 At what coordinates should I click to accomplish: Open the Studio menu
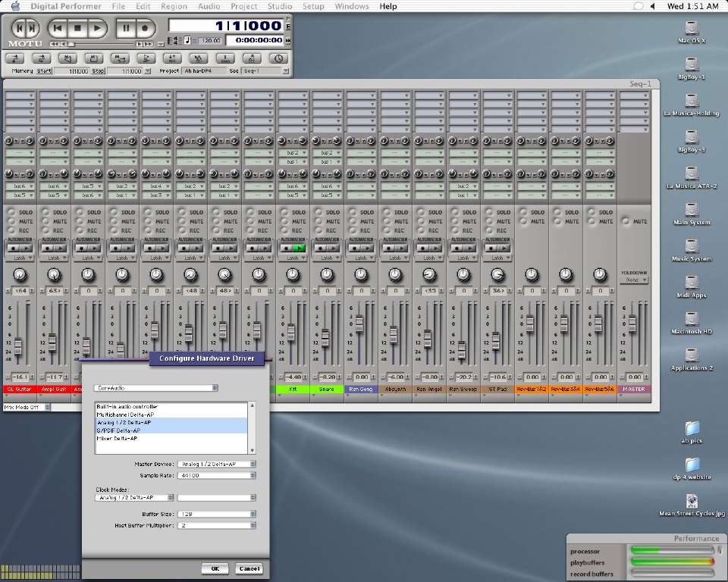280,6
